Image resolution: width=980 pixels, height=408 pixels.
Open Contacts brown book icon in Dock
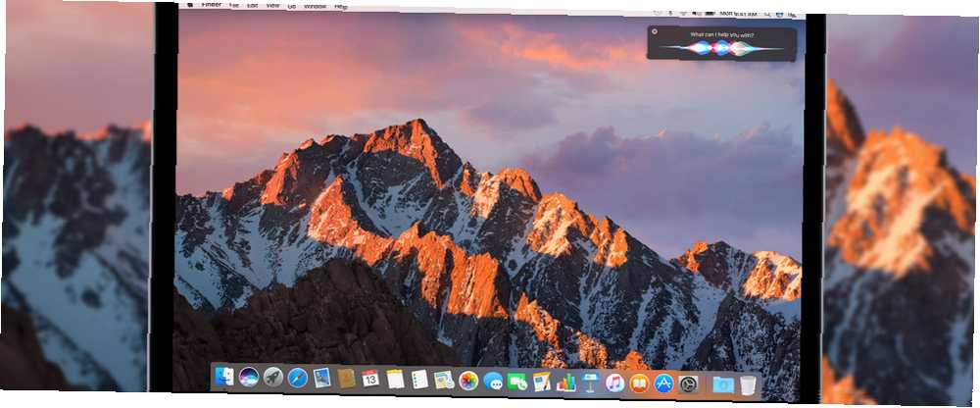(346, 378)
